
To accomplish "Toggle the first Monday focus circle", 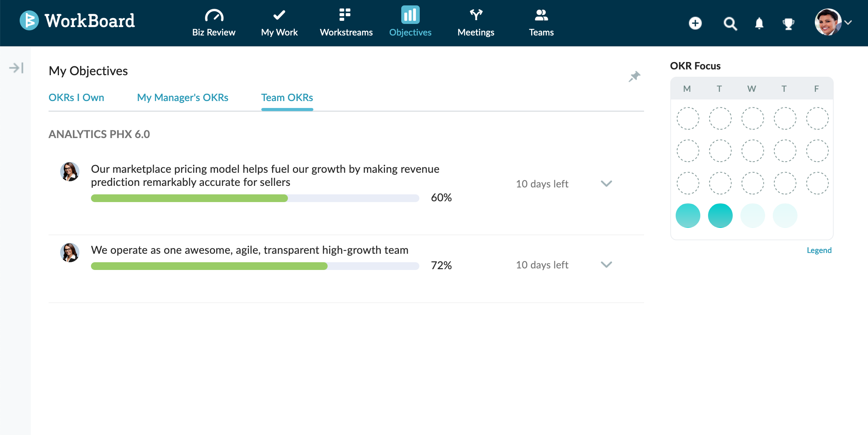I will coord(688,118).
